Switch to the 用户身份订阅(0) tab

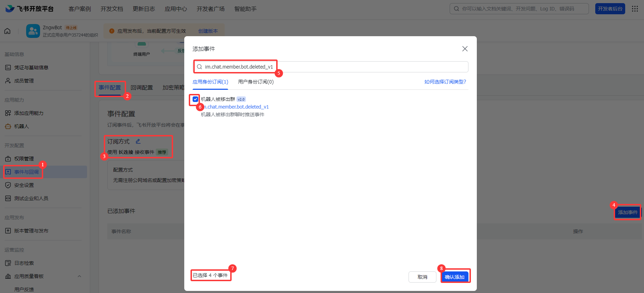(256, 82)
